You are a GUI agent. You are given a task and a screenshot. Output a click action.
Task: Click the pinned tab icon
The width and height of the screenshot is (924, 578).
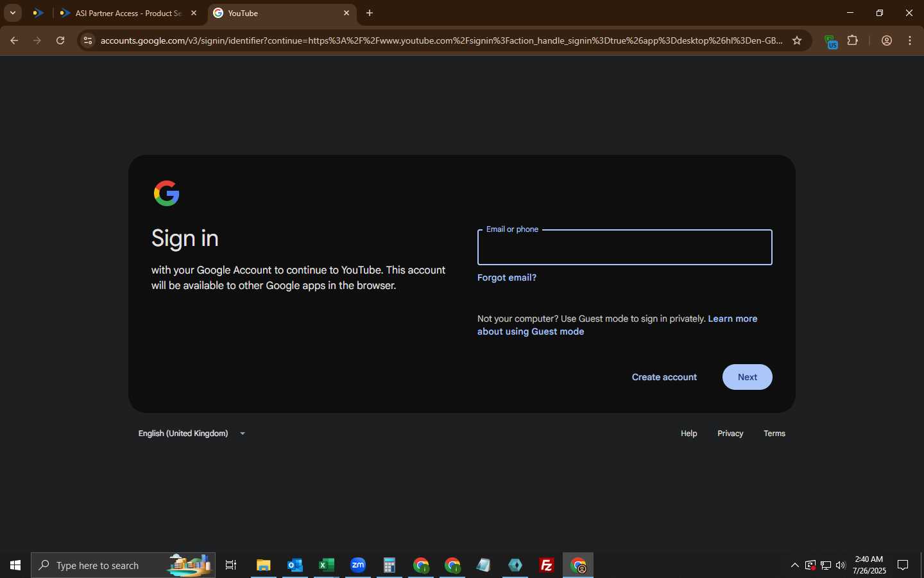(38, 13)
